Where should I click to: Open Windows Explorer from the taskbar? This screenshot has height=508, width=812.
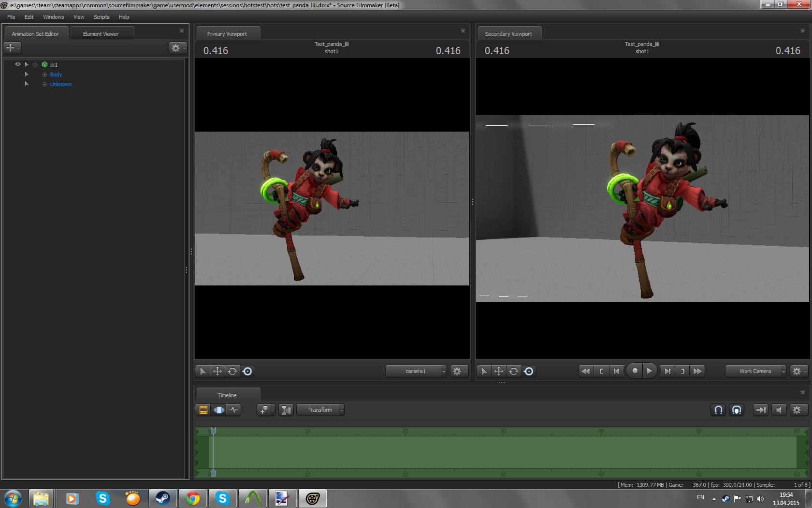click(41, 498)
